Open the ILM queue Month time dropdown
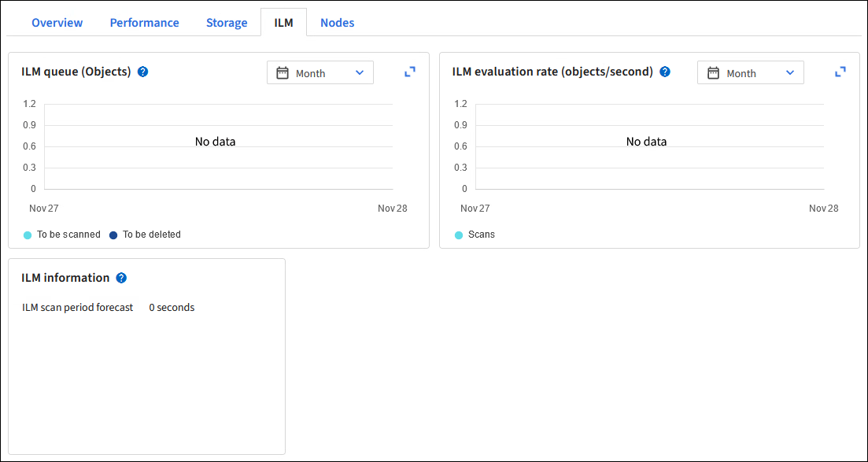The image size is (868, 462). (x=320, y=73)
